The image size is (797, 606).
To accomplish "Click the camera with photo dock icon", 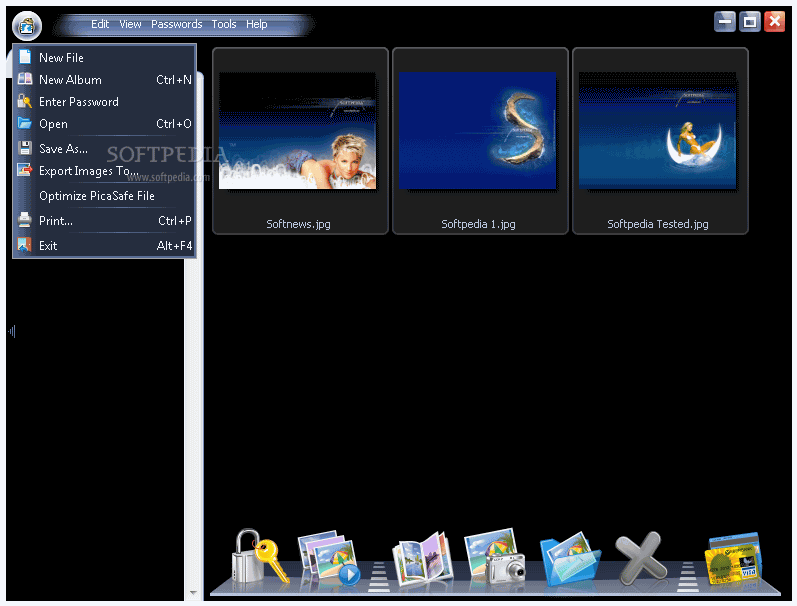I will [x=495, y=557].
